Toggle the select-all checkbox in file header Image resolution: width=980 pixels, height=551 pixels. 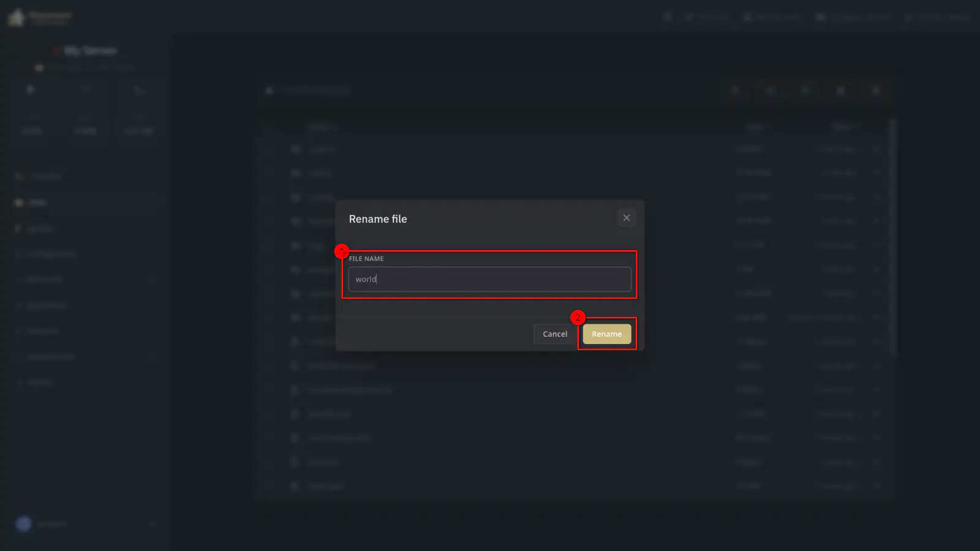(269, 127)
